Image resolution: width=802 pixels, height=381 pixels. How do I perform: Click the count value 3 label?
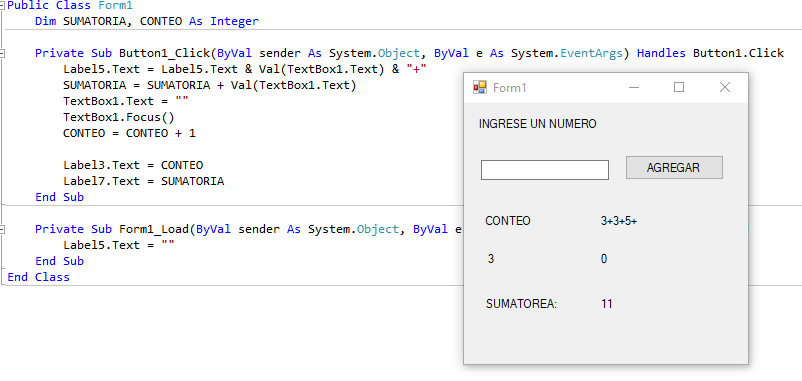[x=491, y=259]
